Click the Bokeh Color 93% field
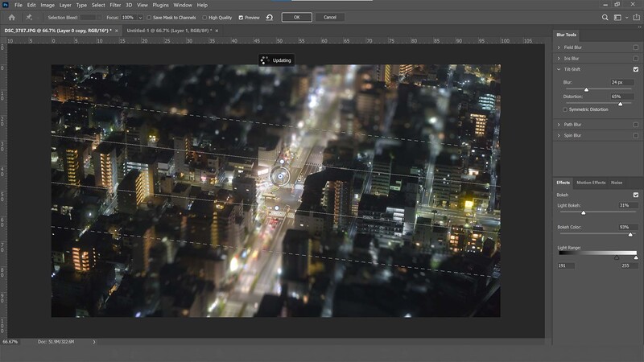Viewport: 644px width, 362px height. coord(628,227)
